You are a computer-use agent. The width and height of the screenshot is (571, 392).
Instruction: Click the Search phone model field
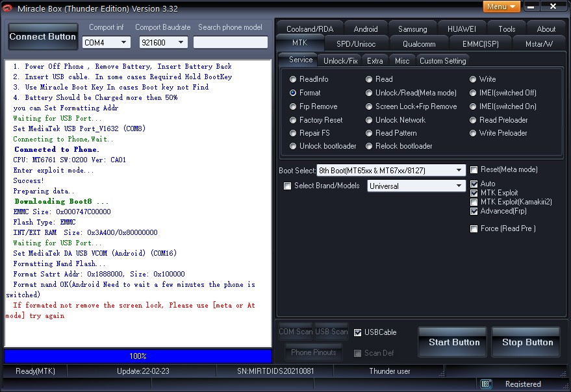tap(230, 42)
